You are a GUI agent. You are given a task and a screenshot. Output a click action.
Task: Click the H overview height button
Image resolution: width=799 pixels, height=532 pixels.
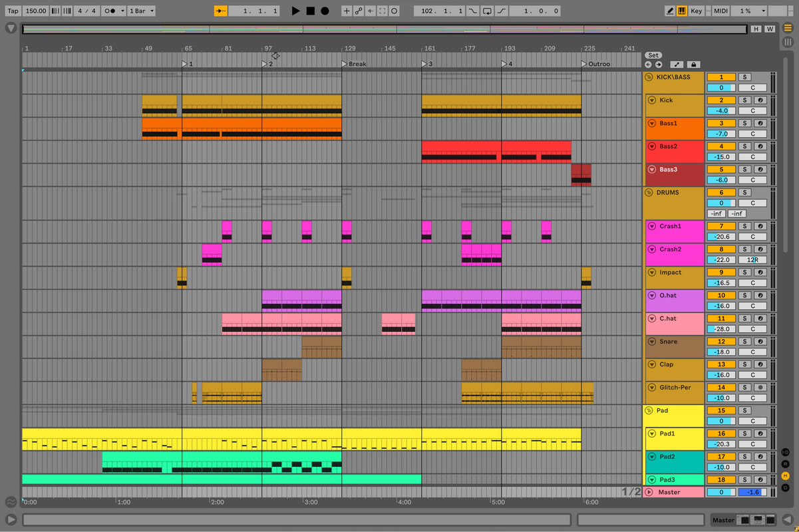pyautogui.click(x=756, y=29)
